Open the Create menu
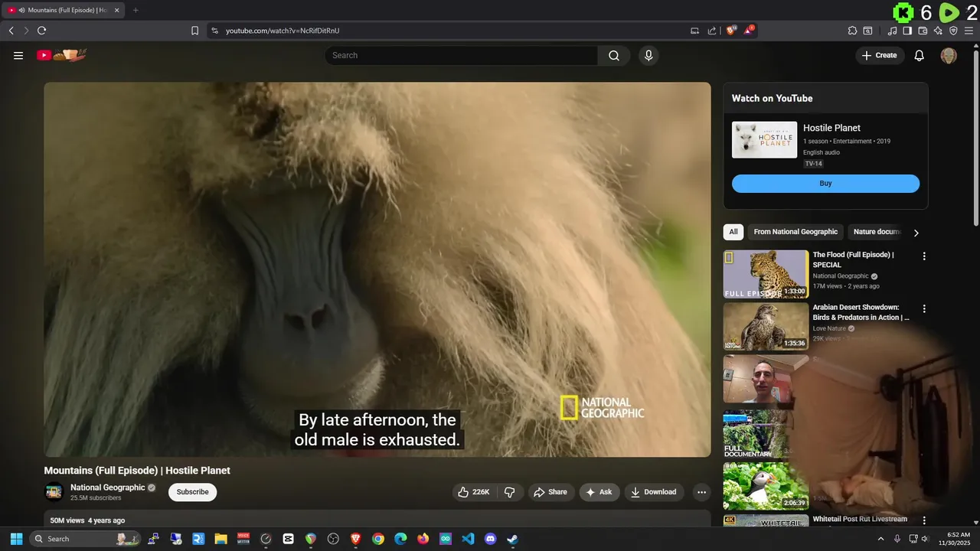The image size is (980, 551). (x=879, y=55)
